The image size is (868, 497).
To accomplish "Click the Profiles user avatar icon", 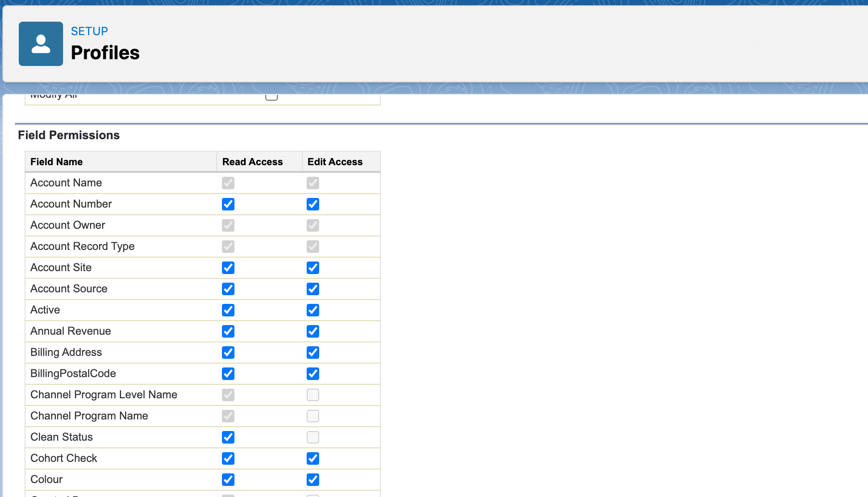I will 40,43.
